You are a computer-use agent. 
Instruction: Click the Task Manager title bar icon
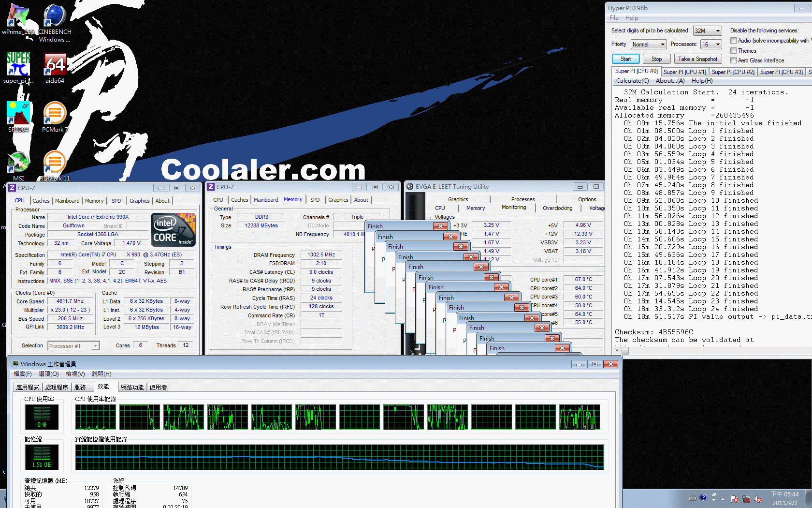[x=15, y=364]
